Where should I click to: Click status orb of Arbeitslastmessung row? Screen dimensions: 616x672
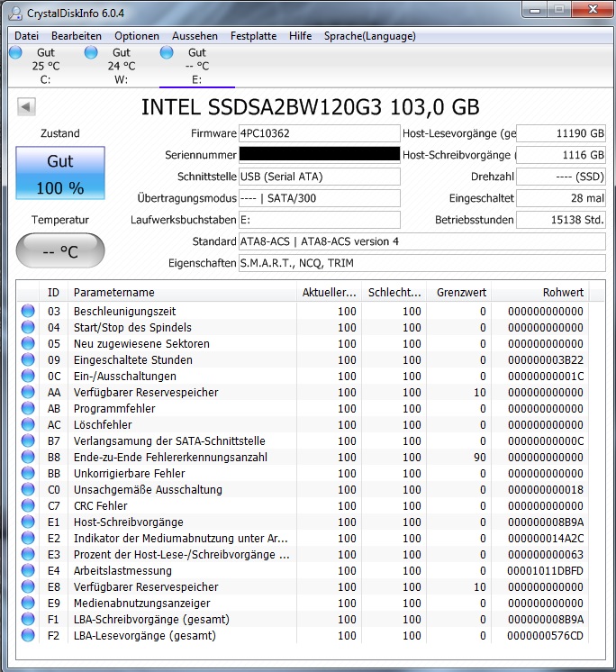click(x=28, y=570)
